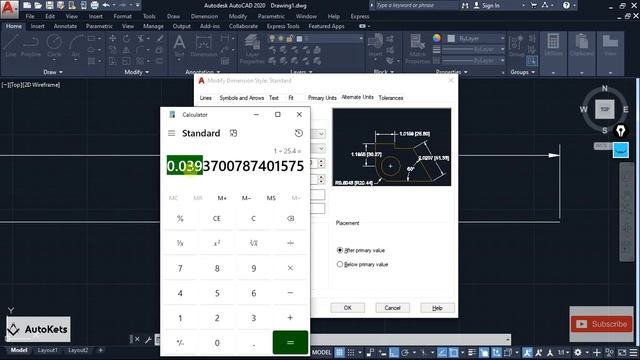
Task: Click the calculator backspace key
Action: coord(290,218)
